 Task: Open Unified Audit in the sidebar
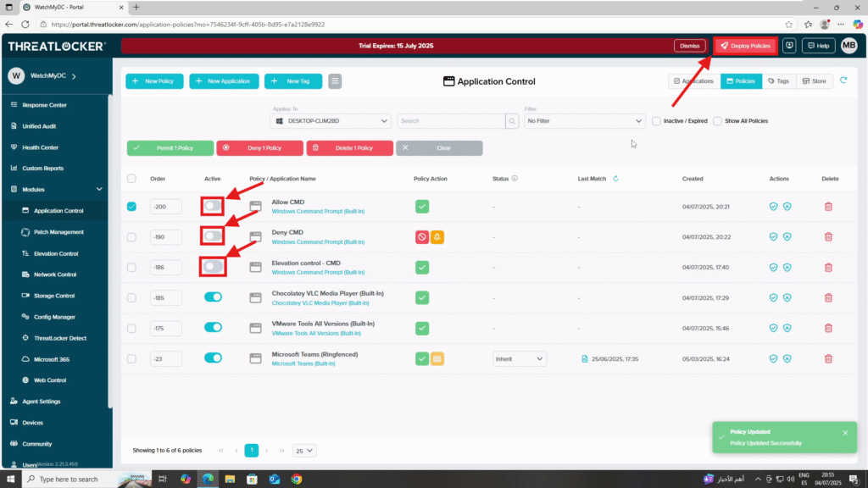tap(39, 126)
